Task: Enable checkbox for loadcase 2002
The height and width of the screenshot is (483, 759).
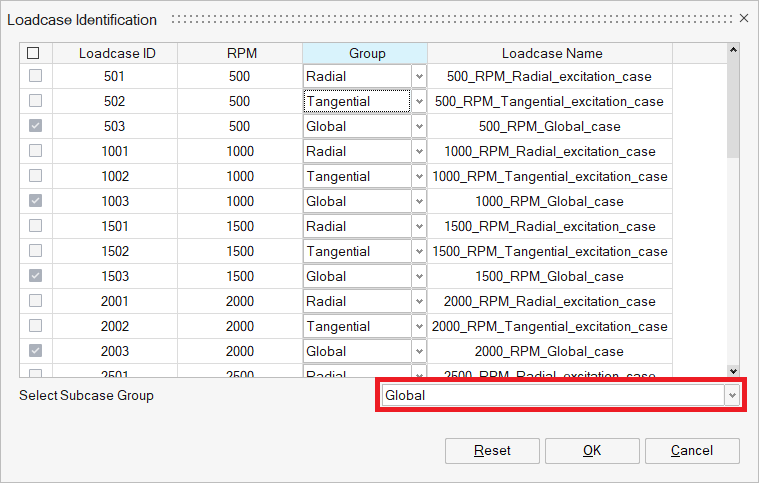Action: click(x=35, y=327)
